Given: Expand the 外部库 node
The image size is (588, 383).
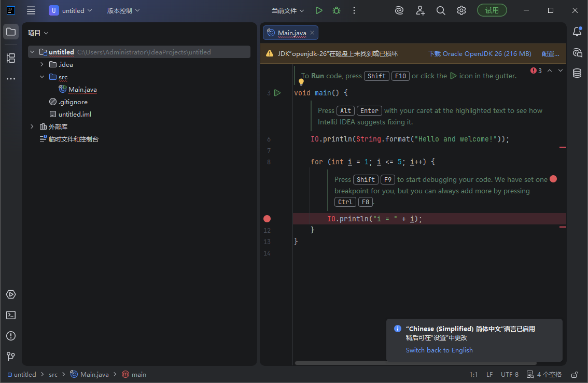Looking at the screenshot, I should (32, 126).
